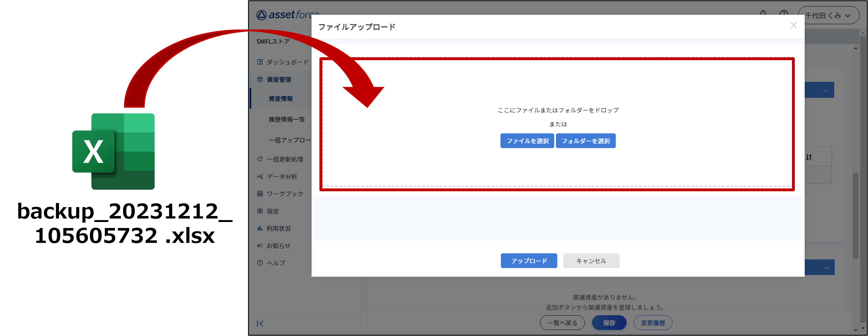The image size is (868, 336).
Task: Click the page vertical scrollbar thumb
Action: coord(855,215)
